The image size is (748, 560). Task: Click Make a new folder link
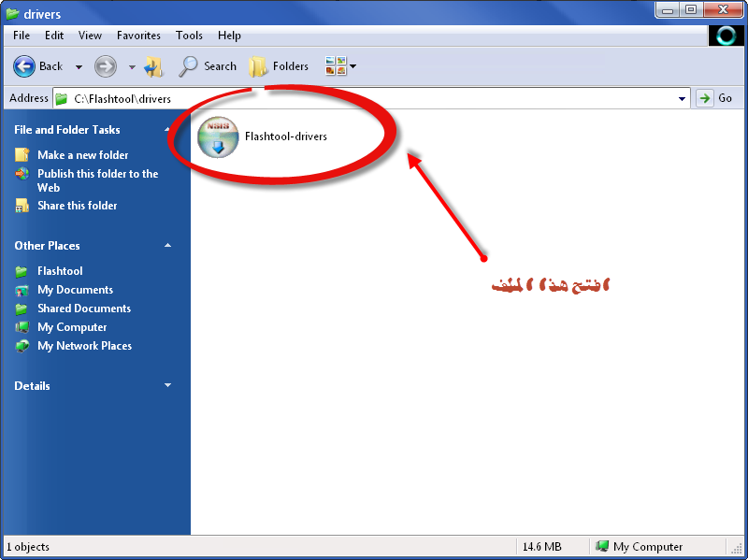tap(83, 155)
